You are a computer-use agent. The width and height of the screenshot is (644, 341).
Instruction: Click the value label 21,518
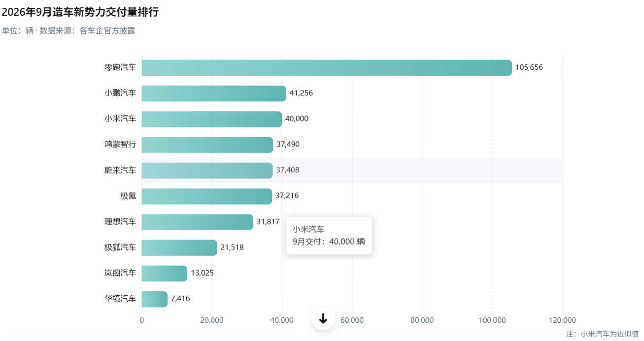coord(232,247)
